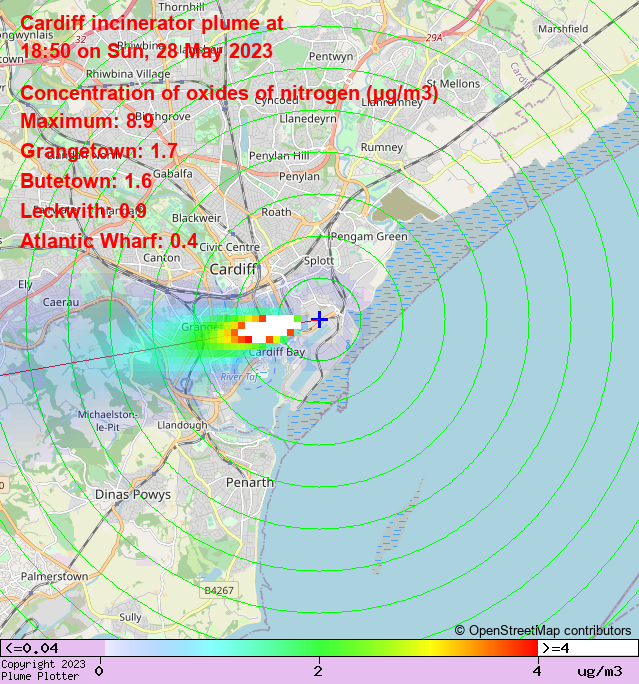Click the 'Blackweir' label
Image resolution: width=639 pixels, height=684 pixels.
point(196,218)
